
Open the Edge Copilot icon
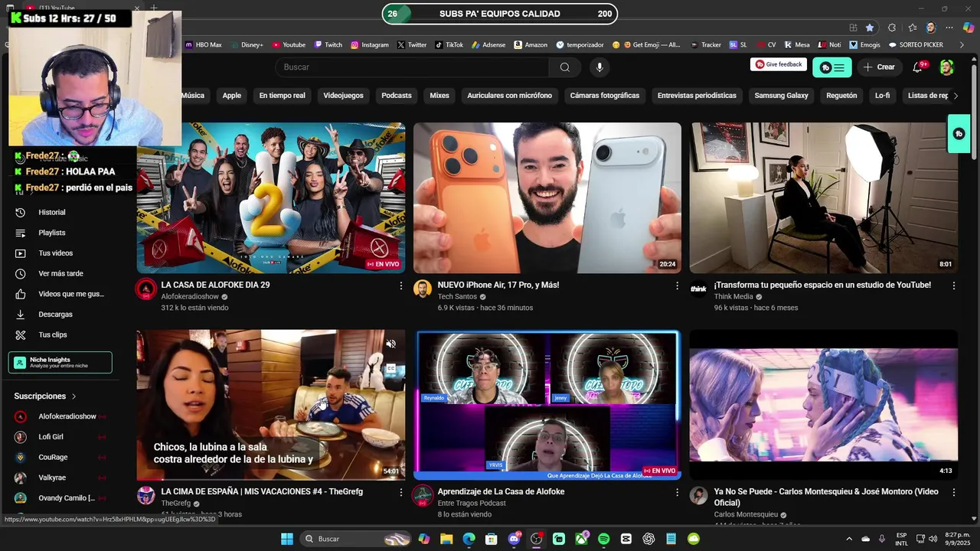click(x=968, y=28)
